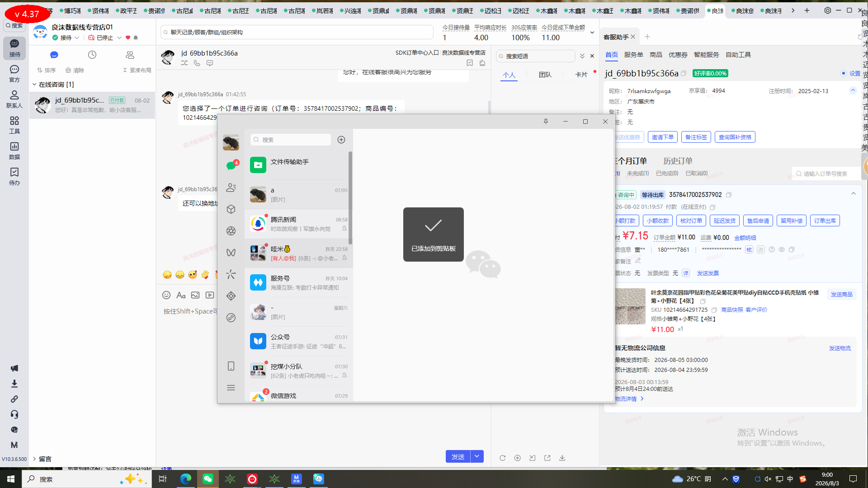Open the 待办 to-do section
Screen dimensions: 868x488
pyautogui.click(x=14, y=176)
